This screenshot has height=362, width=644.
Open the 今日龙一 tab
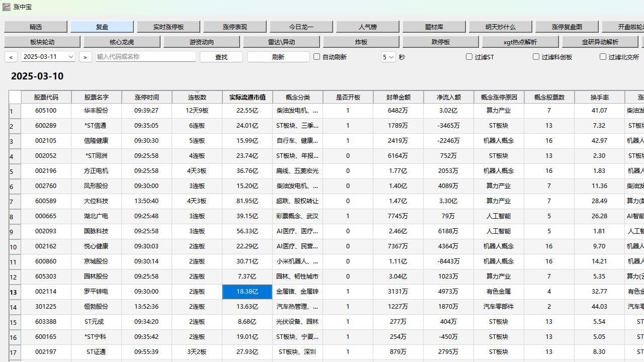301,27
